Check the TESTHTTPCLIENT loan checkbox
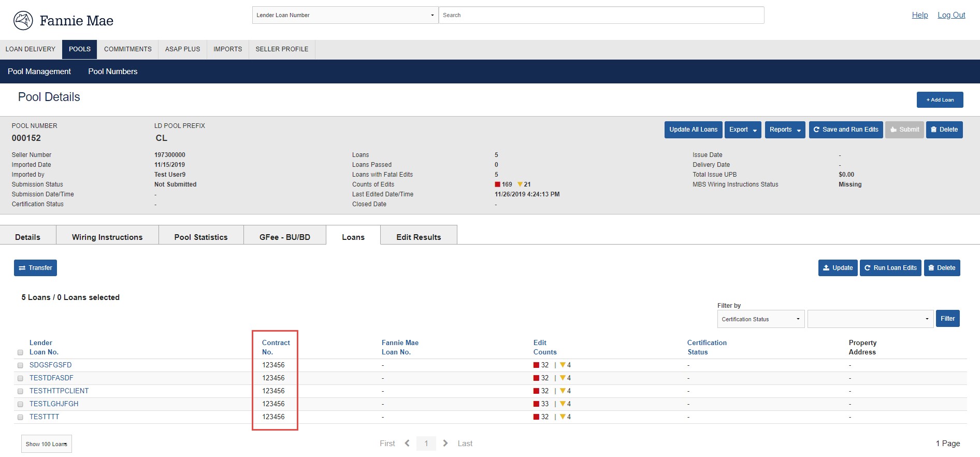Screen dimensions: 980x457 20,391
